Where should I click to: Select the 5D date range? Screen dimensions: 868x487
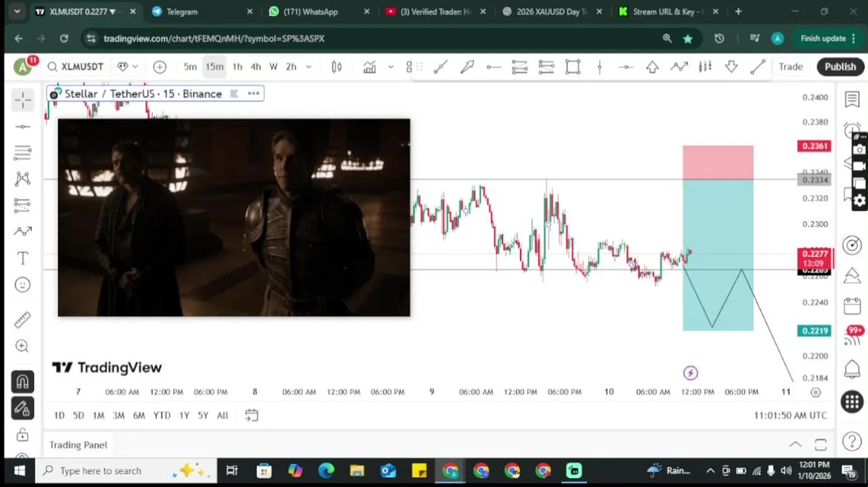pos(78,415)
